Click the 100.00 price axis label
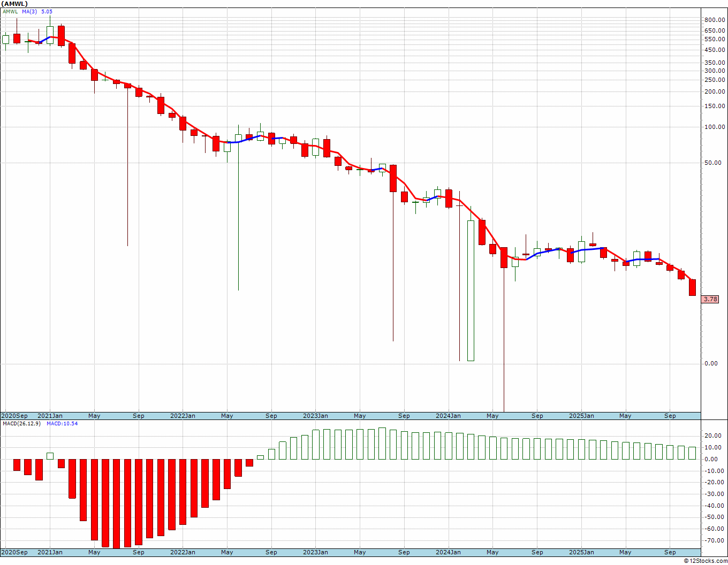Image resolution: width=728 pixels, height=565 pixels. pyautogui.click(x=715, y=127)
